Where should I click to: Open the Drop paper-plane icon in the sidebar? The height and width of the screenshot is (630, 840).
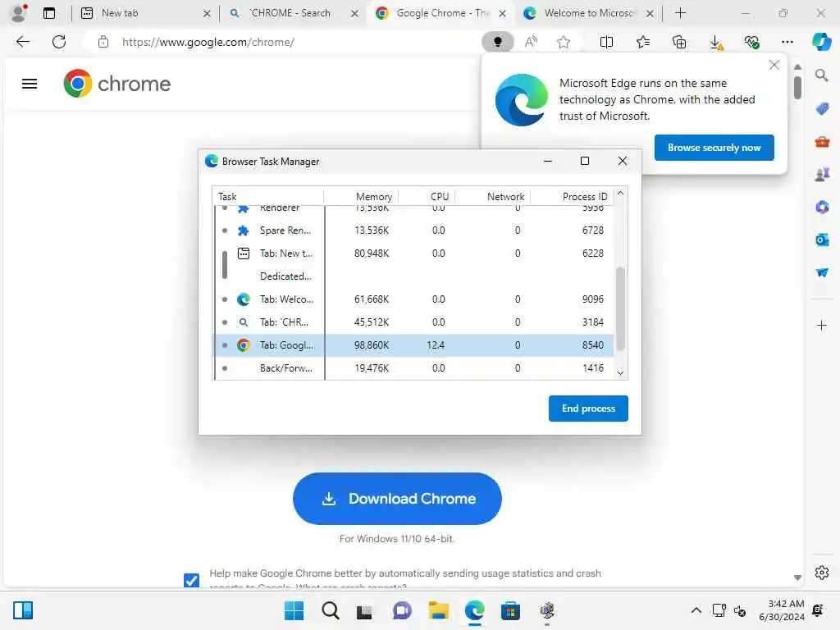pyautogui.click(x=822, y=272)
